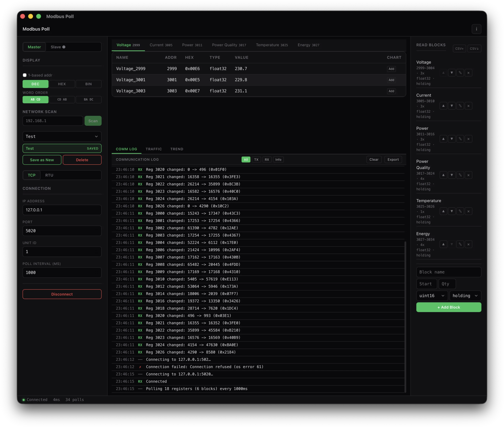Edit the Current read block

pyautogui.click(x=460, y=106)
